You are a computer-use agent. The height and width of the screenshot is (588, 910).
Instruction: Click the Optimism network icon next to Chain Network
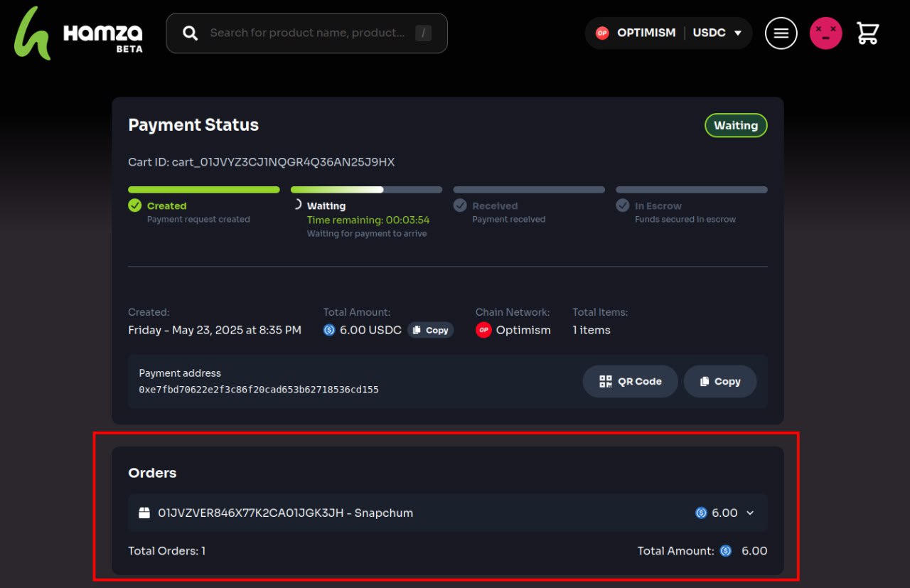coord(483,329)
